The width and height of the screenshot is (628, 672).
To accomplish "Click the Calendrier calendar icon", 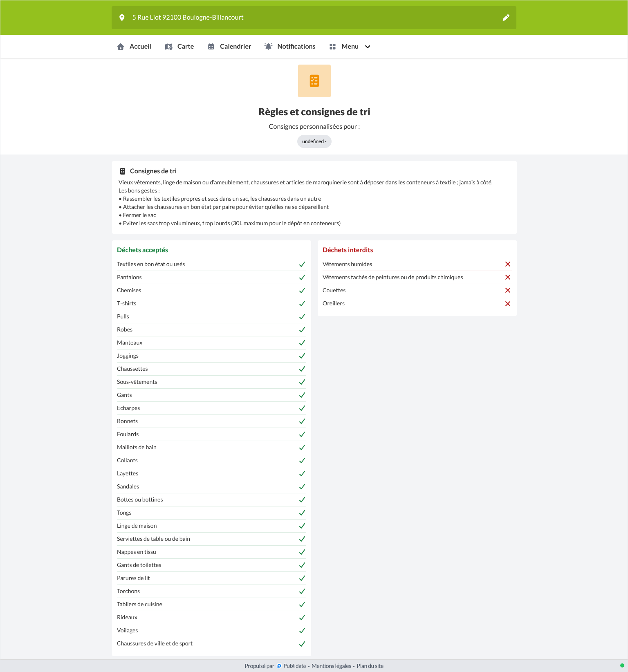I will click(211, 47).
